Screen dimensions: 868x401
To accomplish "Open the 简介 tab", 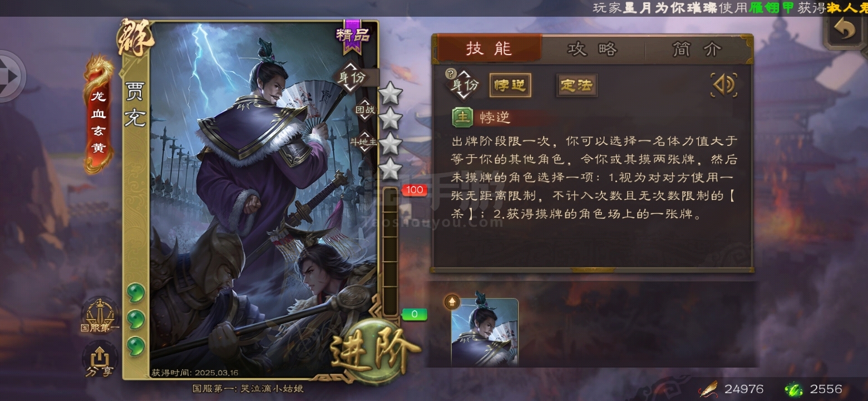I will (697, 49).
